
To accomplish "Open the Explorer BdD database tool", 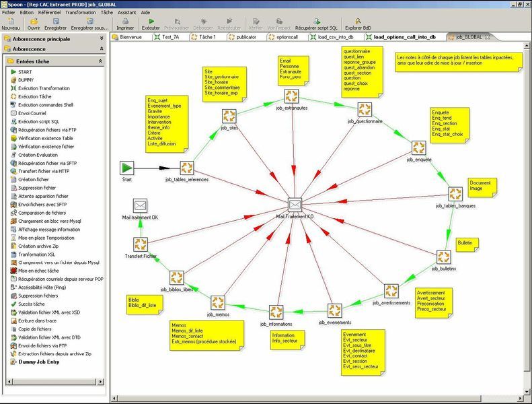I will click(x=357, y=22).
